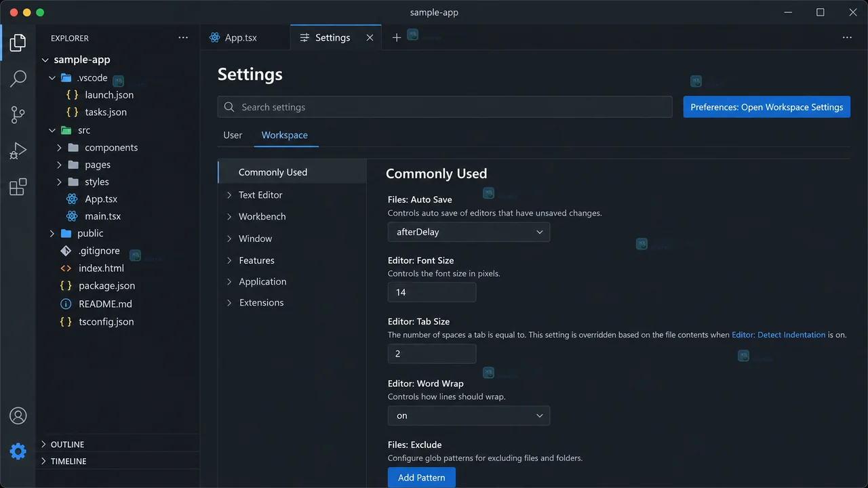This screenshot has width=868, height=488.
Task: Click the new tab plus icon
Action: pos(397,38)
